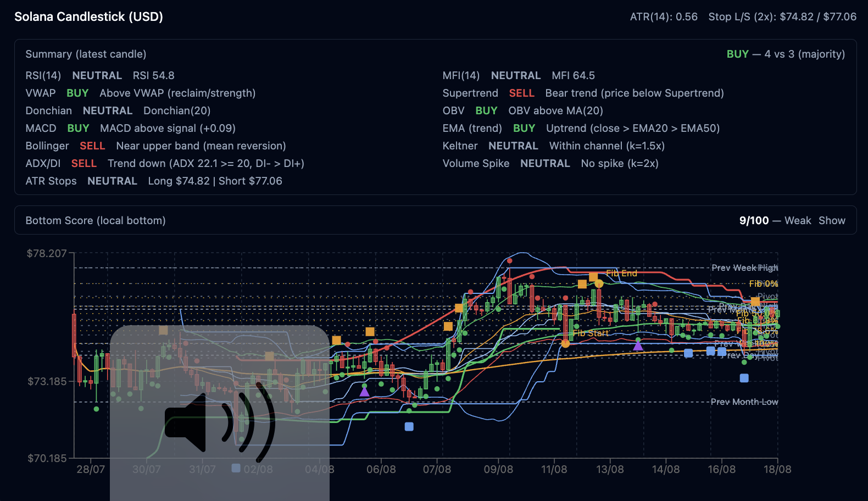Click the MACD indicator label
This screenshot has width=868, height=501.
pyautogui.click(x=41, y=128)
